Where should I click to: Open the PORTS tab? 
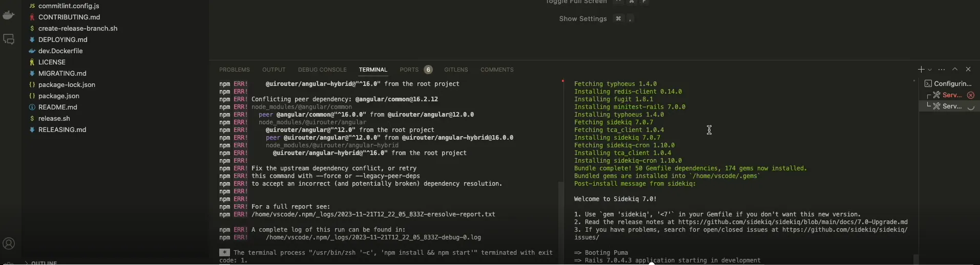(409, 70)
